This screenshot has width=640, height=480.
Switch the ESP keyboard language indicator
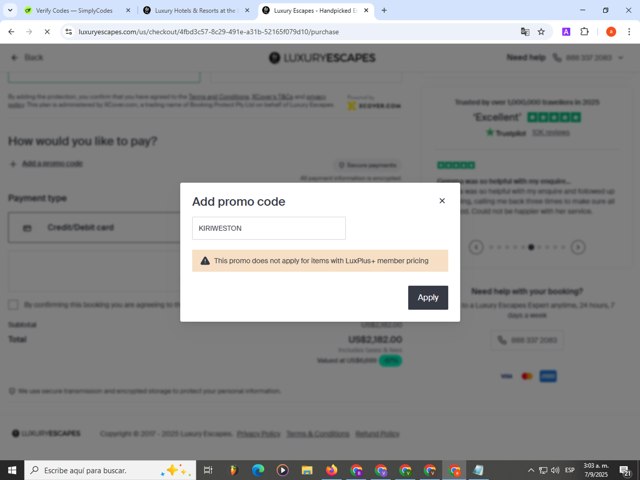570,470
